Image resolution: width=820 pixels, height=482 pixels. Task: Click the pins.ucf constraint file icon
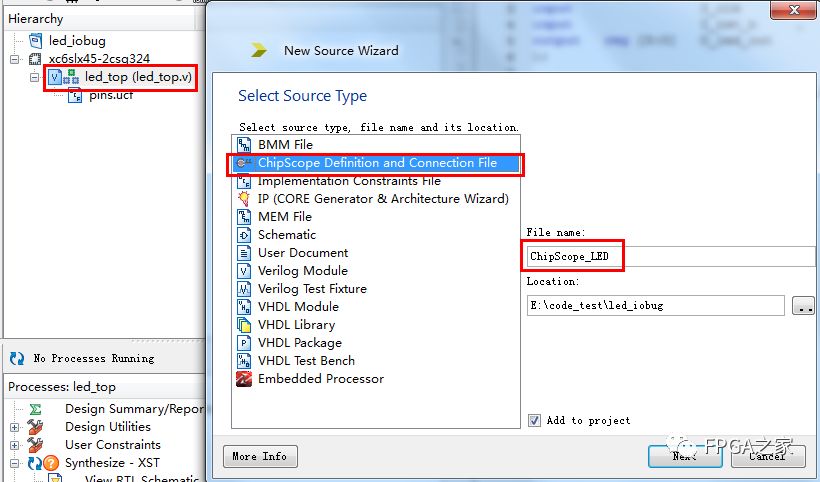(74, 96)
